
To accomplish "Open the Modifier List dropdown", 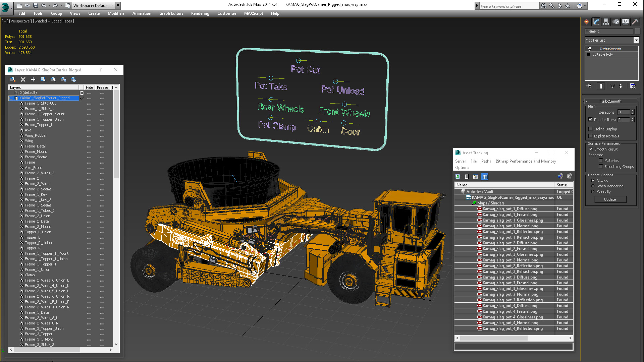I will pyautogui.click(x=636, y=40).
